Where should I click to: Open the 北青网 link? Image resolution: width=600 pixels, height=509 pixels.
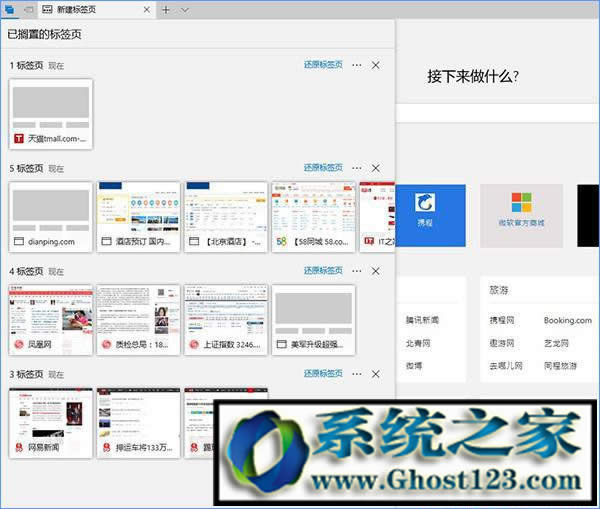(418, 343)
